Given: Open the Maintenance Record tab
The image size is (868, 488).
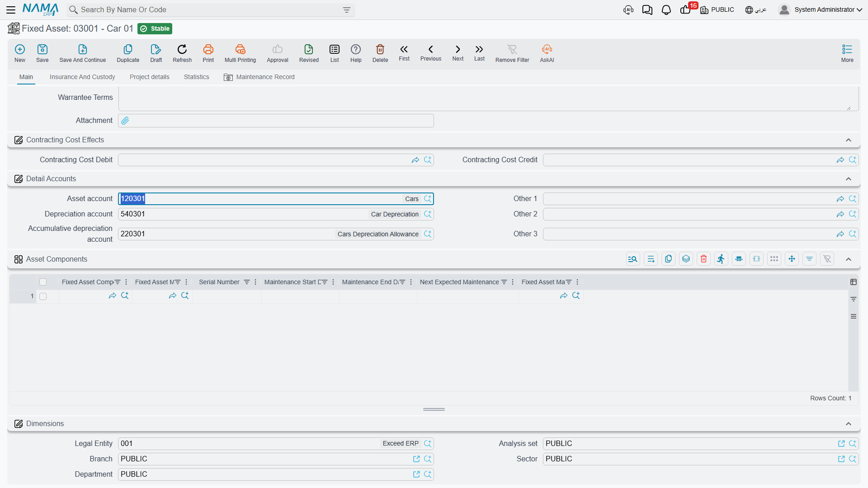Looking at the screenshot, I should [259, 77].
